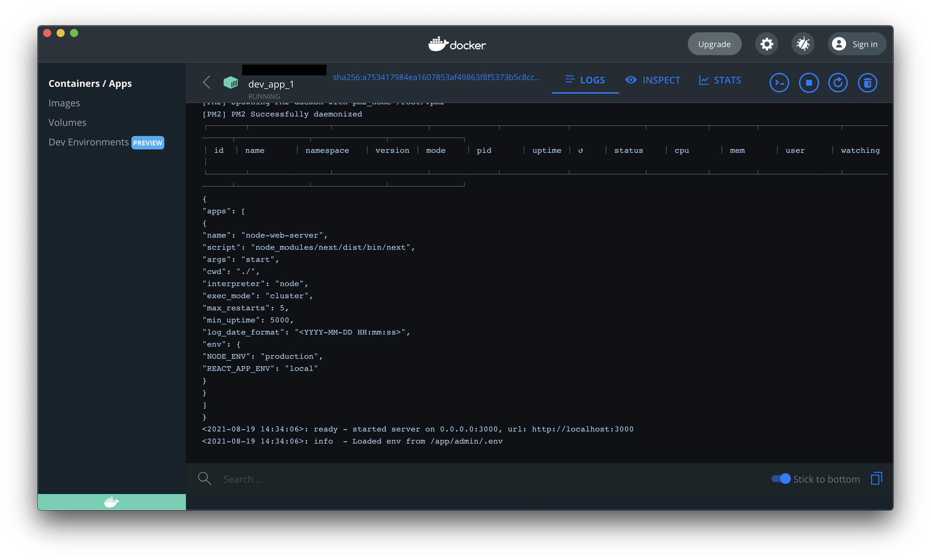The image size is (931, 560).
Task: Focus the log Search field
Action: click(453, 479)
